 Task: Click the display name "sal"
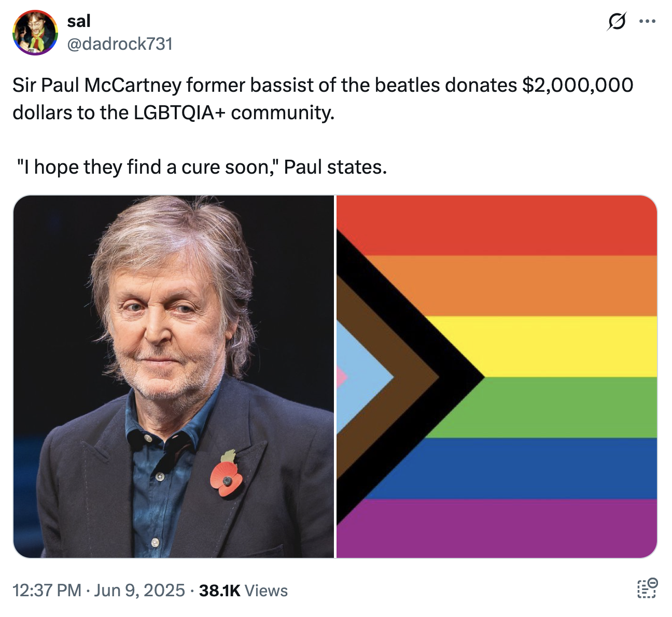(x=79, y=21)
